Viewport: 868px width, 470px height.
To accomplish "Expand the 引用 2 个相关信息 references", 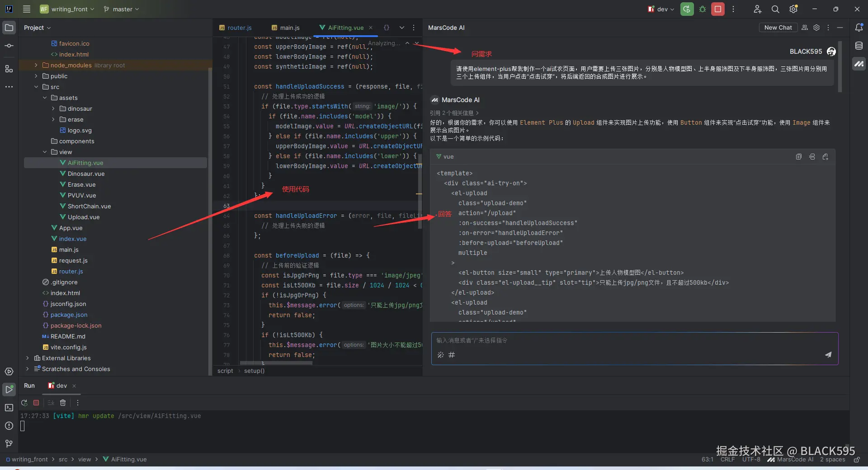I will click(454, 113).
